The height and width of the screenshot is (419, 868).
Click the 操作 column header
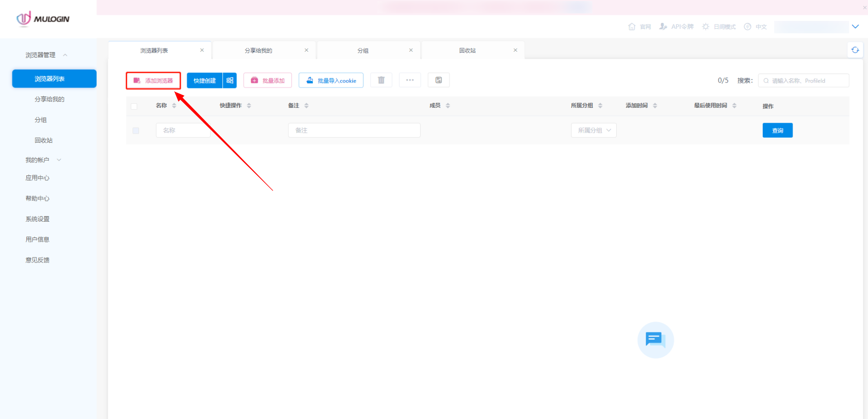point(768,106)
